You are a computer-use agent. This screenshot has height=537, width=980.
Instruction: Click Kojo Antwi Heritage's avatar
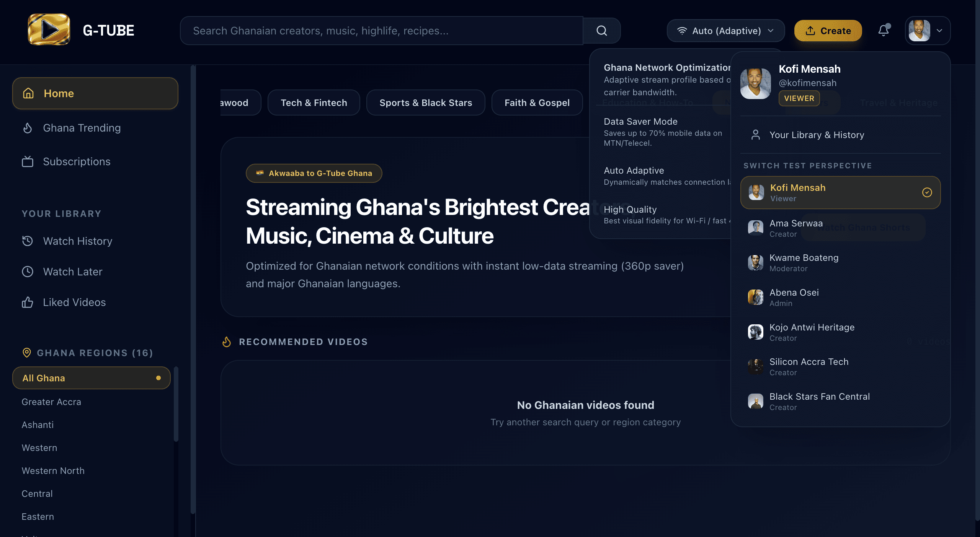point(756,332)
